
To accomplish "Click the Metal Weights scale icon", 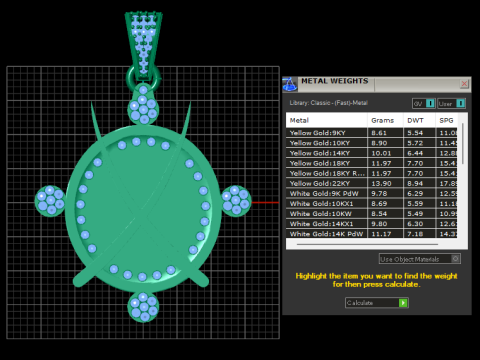I will pyautogui.click(x=289, y=84).
